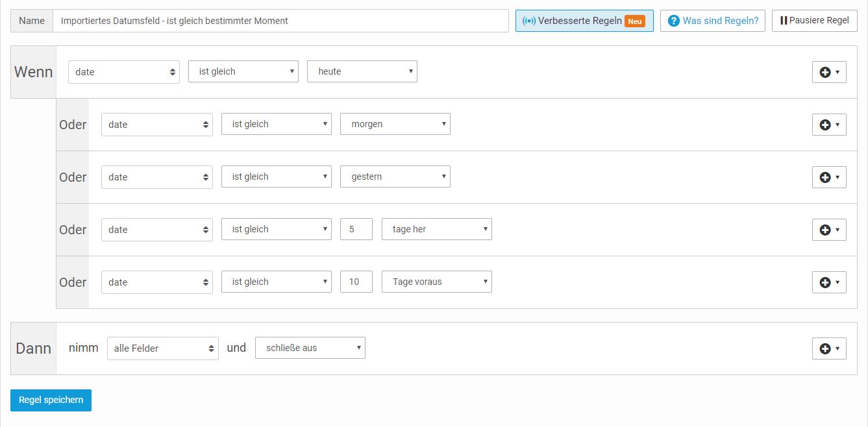
Task: Click the 'Oder' label in the morgen row
Action: tap(73, 125)
